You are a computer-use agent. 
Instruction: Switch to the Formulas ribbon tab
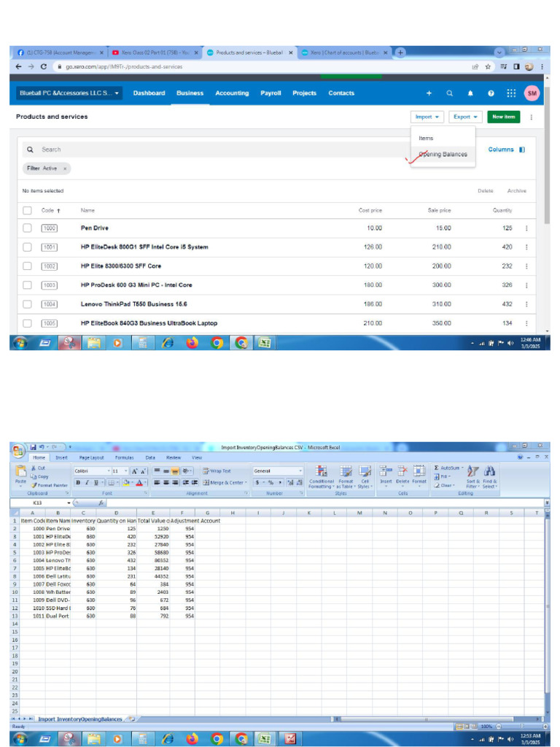coord(124,457)
